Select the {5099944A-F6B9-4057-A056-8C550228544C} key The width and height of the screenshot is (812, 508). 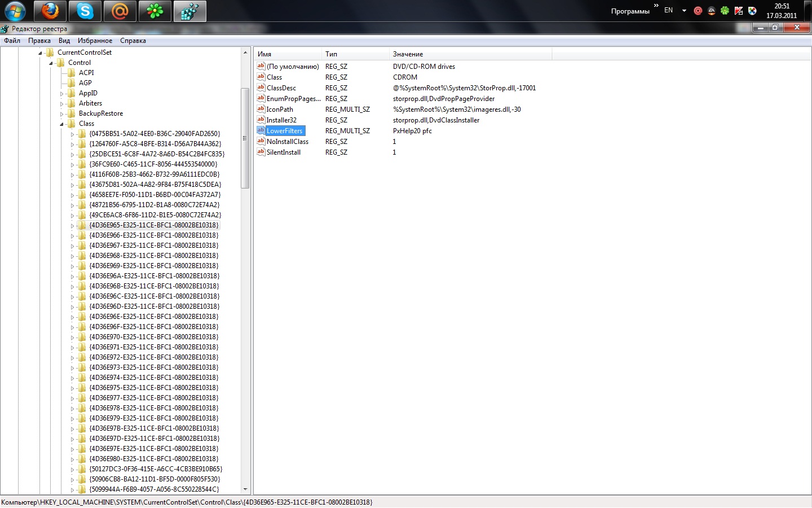155,489
